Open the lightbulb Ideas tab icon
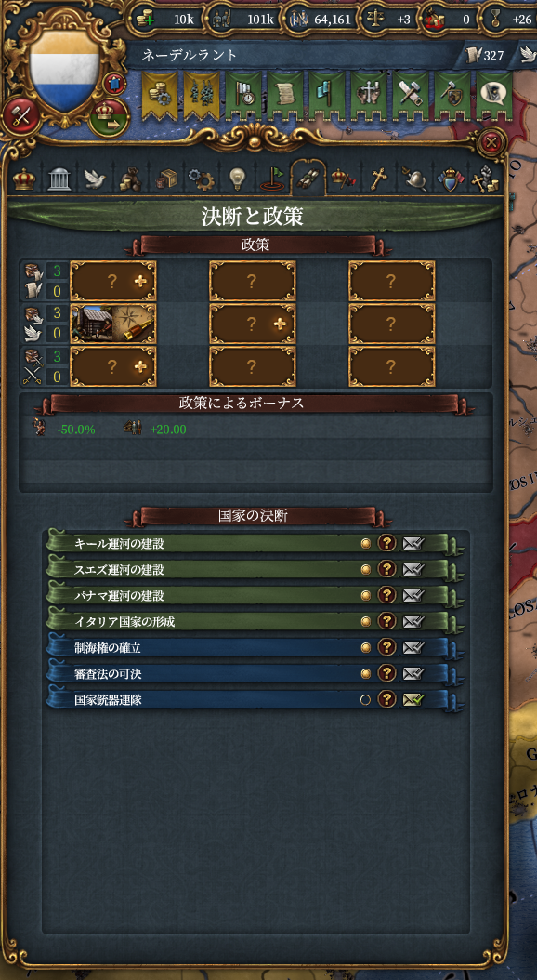Viewport: 537px width, 980px height. pyautogui.click(x=237, y=179)
